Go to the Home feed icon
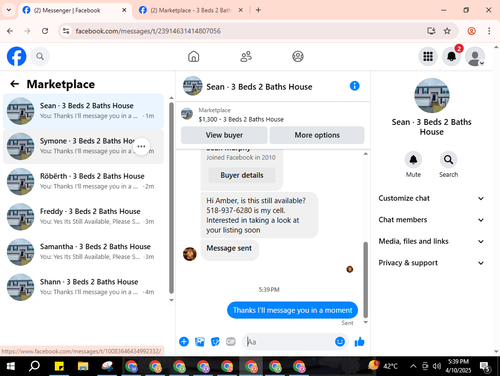 193,56
